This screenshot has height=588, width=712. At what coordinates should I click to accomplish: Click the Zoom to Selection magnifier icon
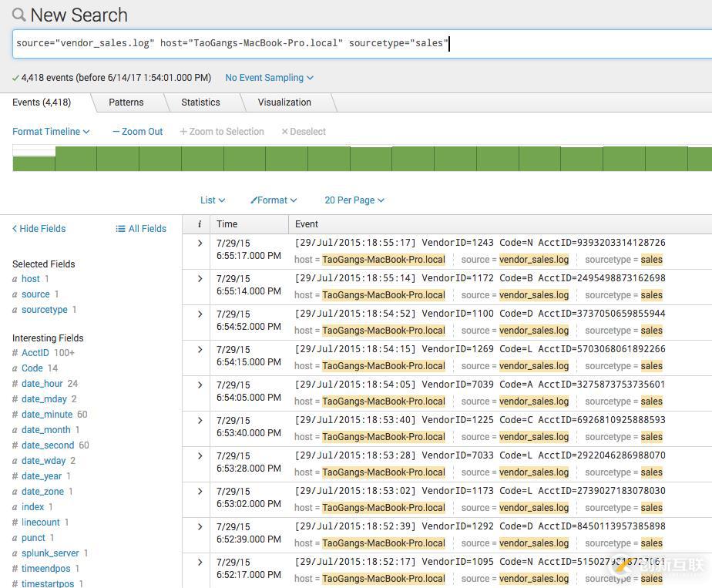[185, 131]
